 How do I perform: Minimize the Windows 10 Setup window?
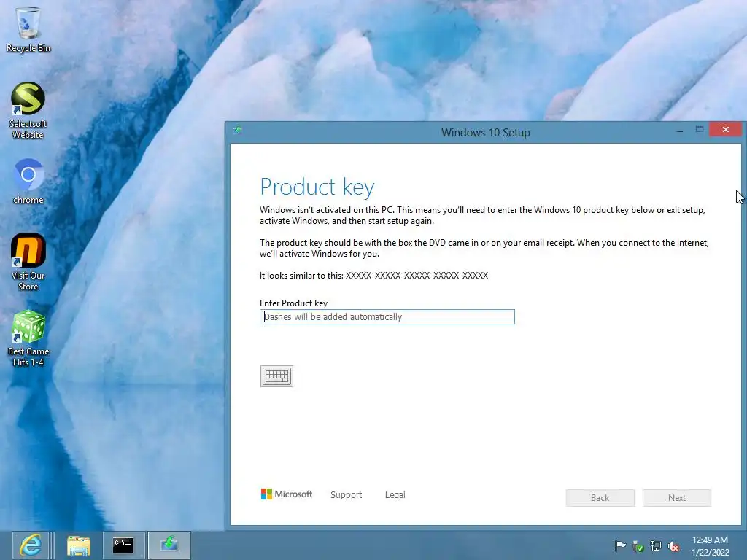[x=680, y=130]
